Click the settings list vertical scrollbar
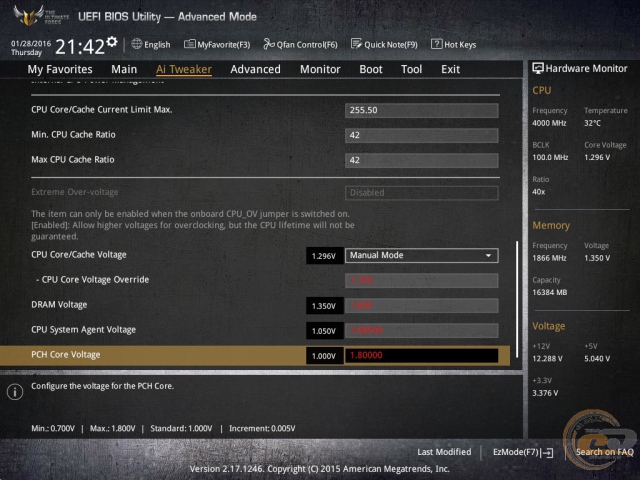This screenshot has height=480, width=640. pos(517,299)
